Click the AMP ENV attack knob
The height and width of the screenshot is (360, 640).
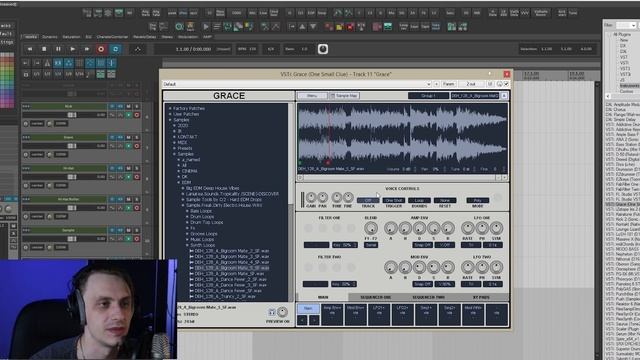pos(391,228)
